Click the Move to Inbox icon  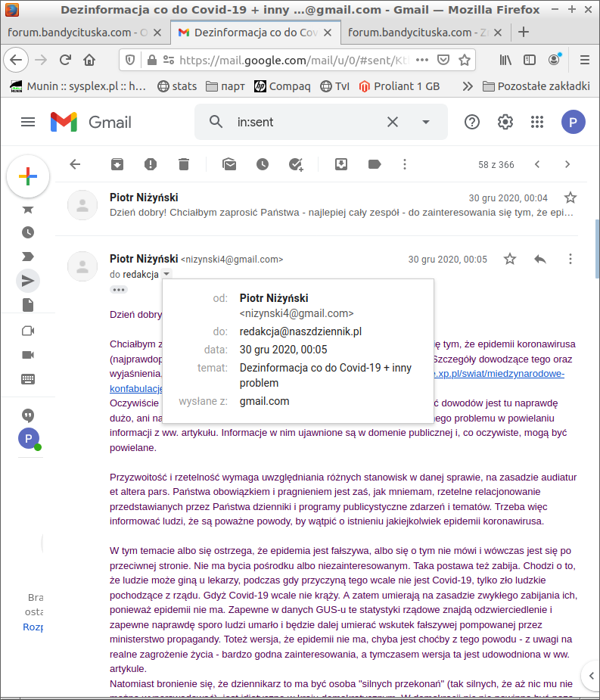click(341, 164)
